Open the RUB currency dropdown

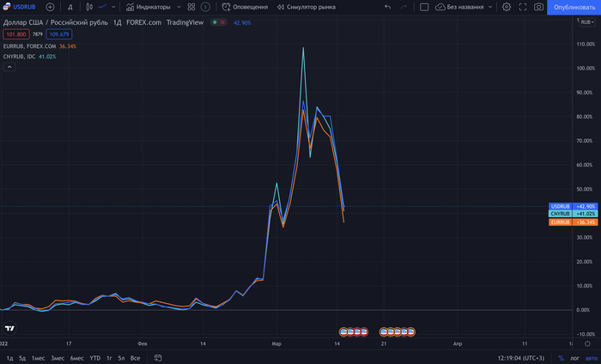point(586,21)
